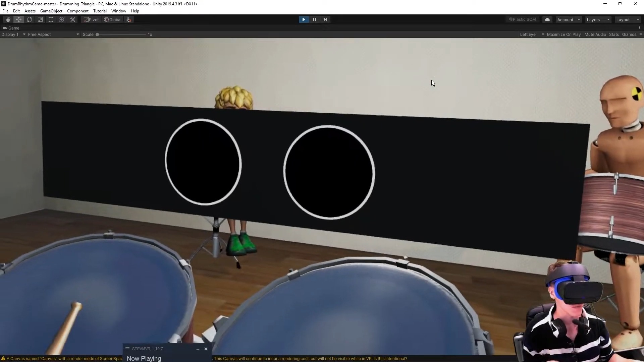Open the custom editor tools icon
This screenshot has width=644, height=362.
click(x=72, y=19)
